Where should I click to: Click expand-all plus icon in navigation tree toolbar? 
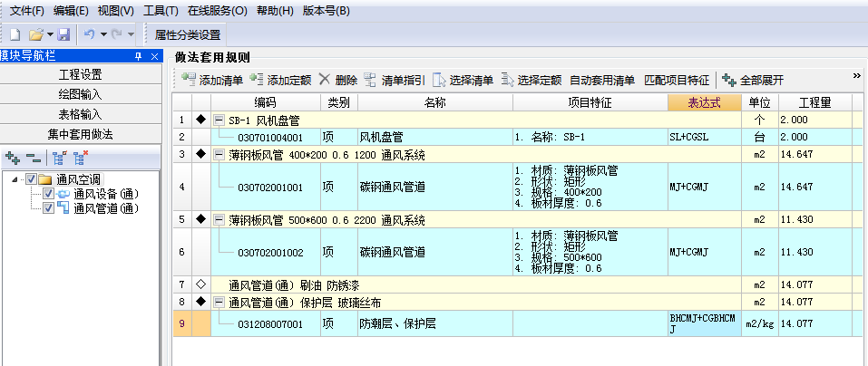pos(12,159)
